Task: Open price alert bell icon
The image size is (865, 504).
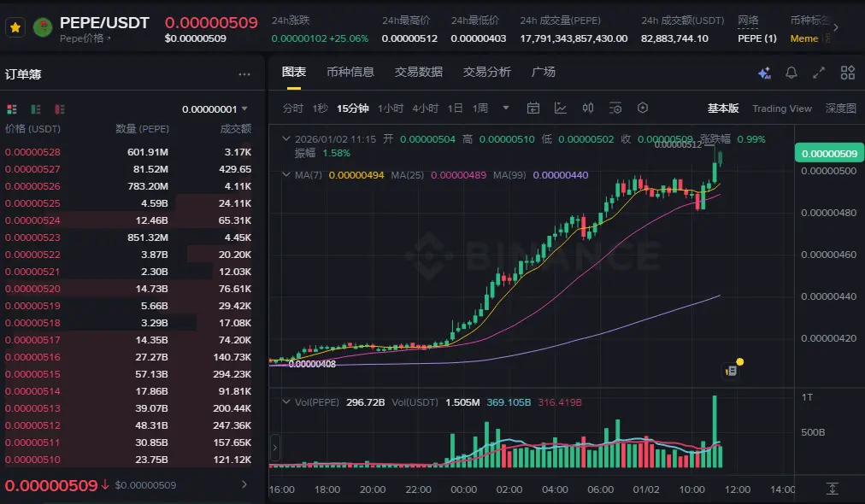Action: [x=791, y=73]
